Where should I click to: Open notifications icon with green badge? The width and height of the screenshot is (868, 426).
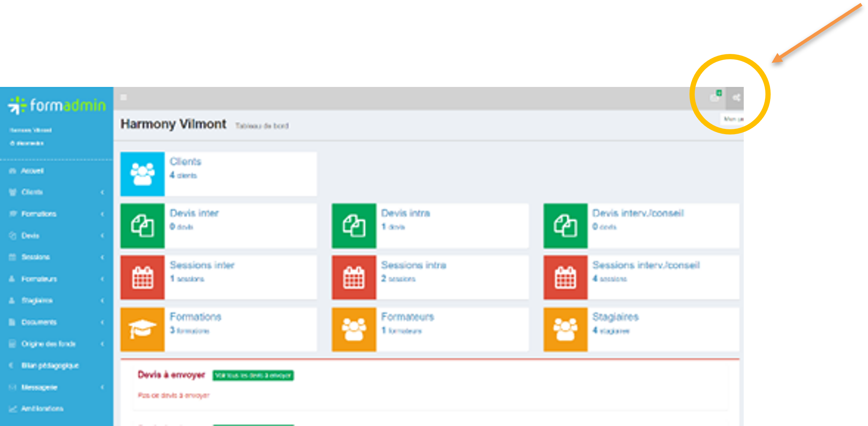(715, 97)
